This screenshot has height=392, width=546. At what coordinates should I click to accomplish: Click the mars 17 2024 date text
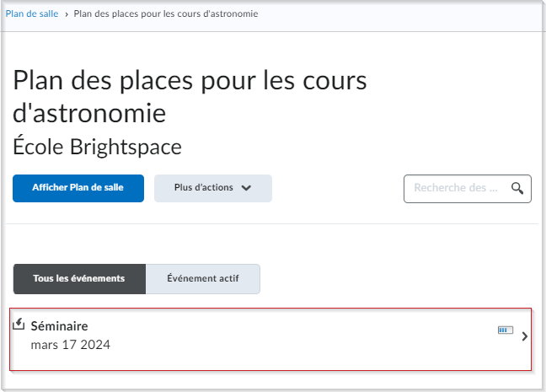(x=70, y=345)
